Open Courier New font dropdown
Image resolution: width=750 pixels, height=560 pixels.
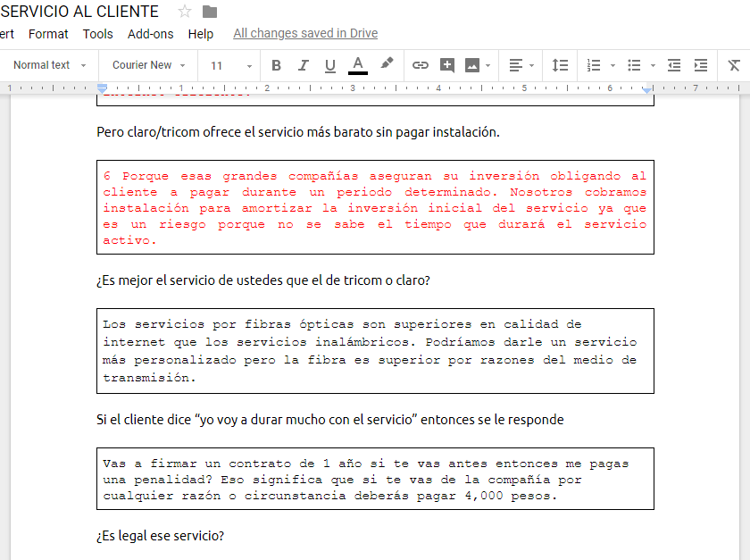(x=148, y=65)
